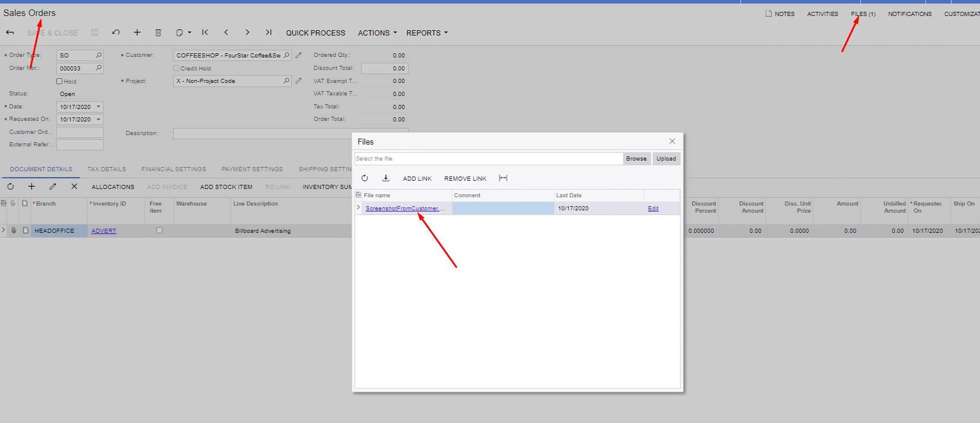Click the trash delete icon in the main toolbar
Image resolution: width=980 pixels, height=423 pixels.
(158, 33)
